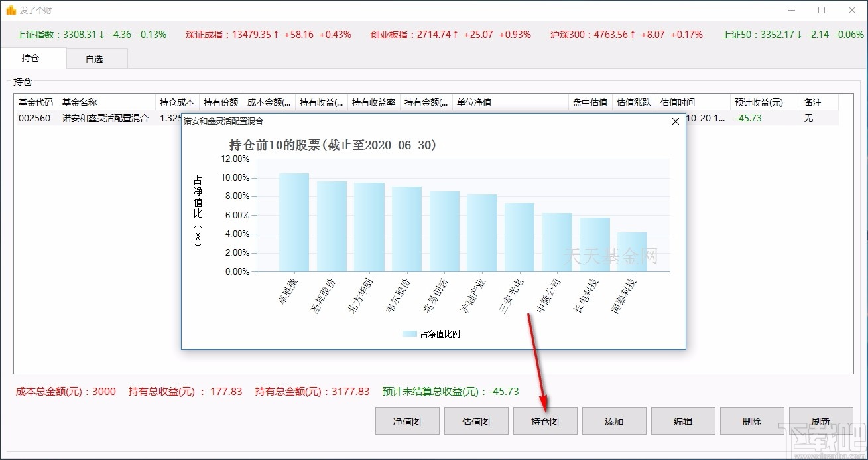Select the 卓胜微 bar in the chart

pos(293,222)
